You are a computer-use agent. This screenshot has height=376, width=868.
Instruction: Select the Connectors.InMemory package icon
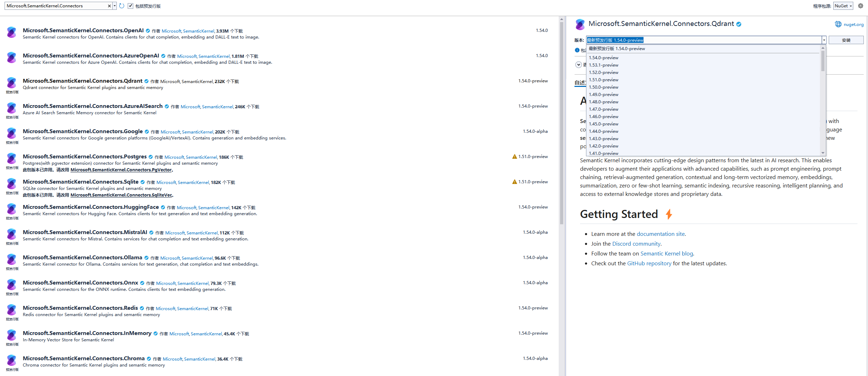point(12,335)
